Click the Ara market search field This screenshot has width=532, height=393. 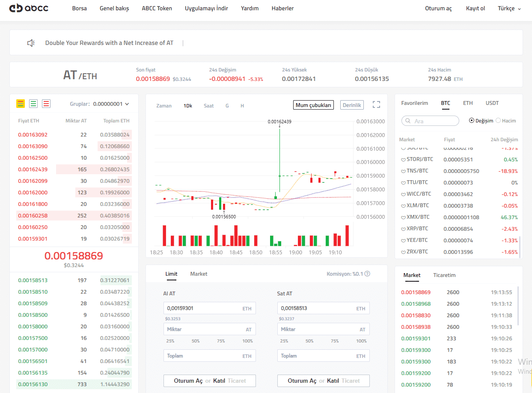(430, 121)
